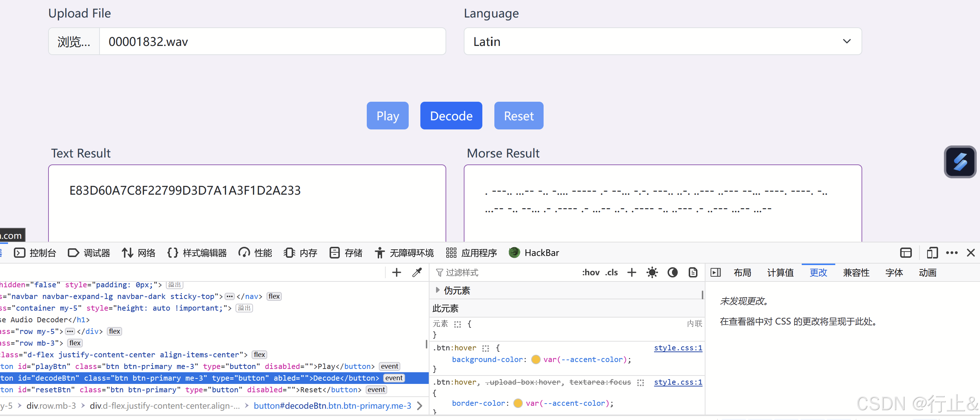Click the add new node plus icon
The width and height of the screenshot is (980, 420).
pos(396,272)
